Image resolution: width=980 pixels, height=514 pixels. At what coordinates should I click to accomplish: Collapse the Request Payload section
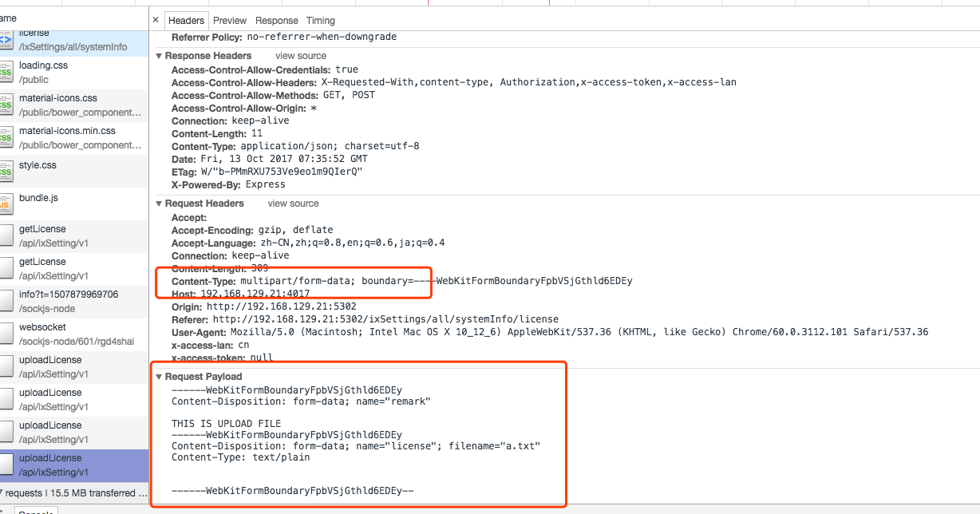tap(159, 376)
